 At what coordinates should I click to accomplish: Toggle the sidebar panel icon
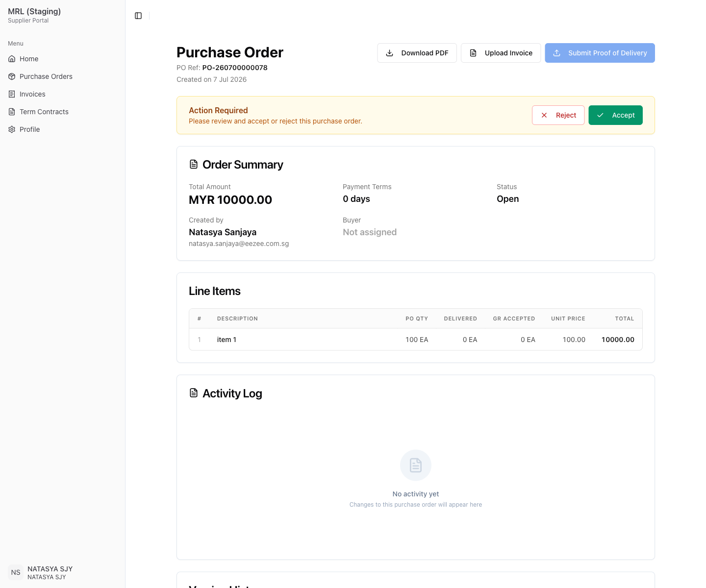[138, 16]
